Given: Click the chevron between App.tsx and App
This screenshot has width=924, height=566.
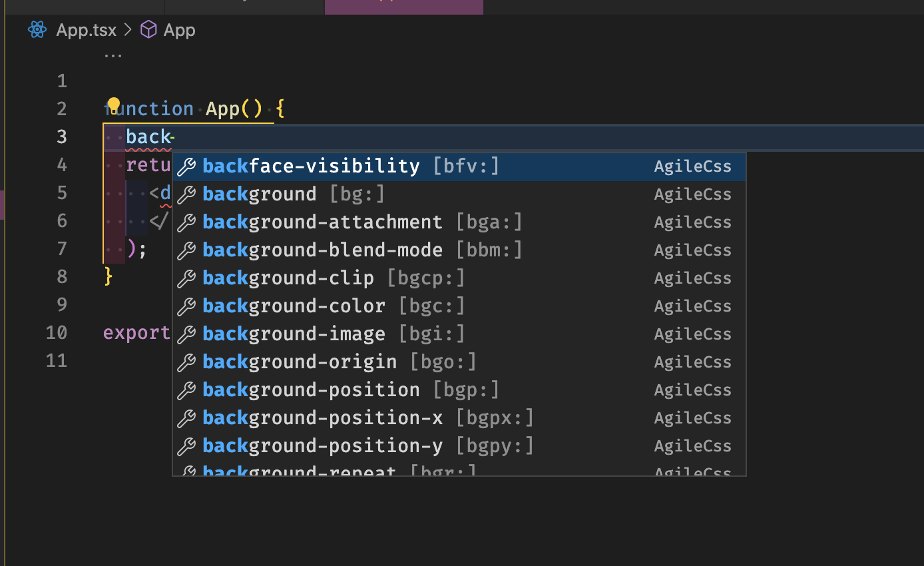Looking at the screenshot, I should coord(126,29).
